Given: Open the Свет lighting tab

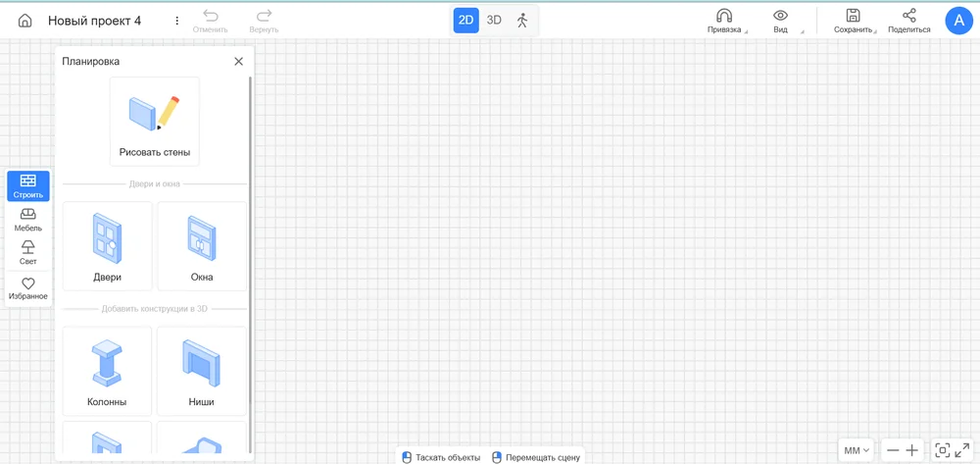Looking at the screenshot, I should (x=28, y=253).
